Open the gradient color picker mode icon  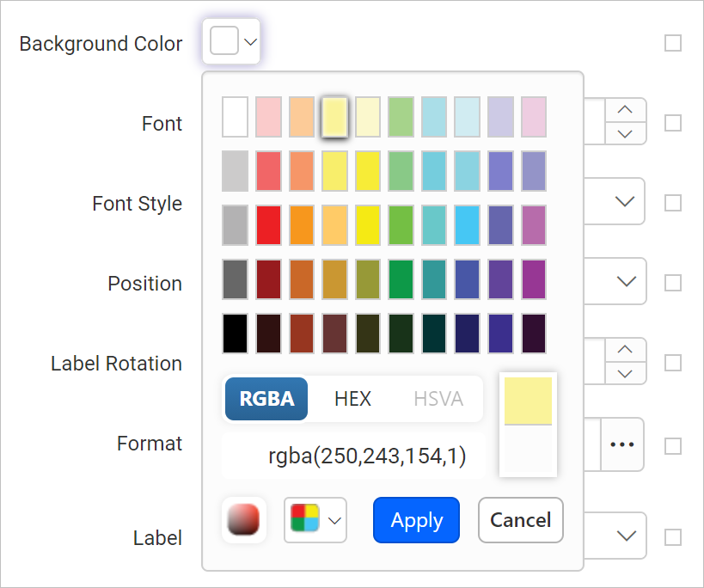pos(244,520)
